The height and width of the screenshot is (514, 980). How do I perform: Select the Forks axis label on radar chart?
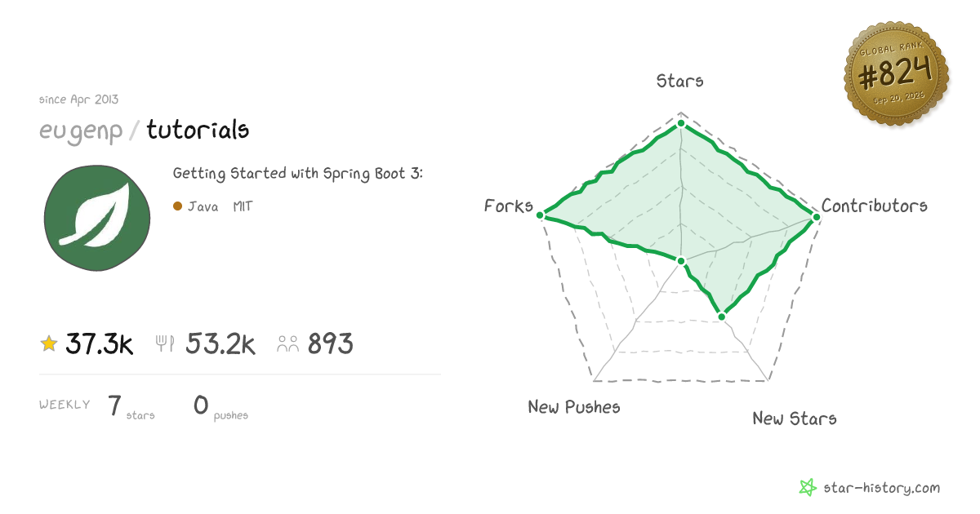click(509, 206)
